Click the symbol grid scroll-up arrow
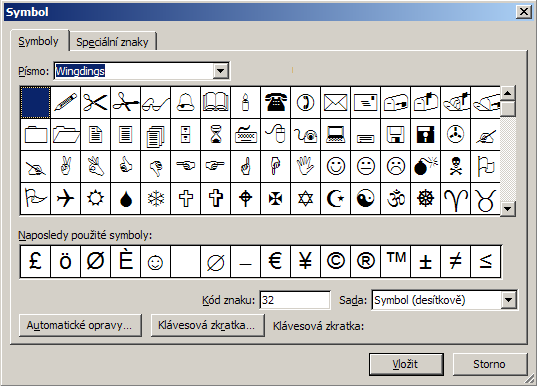The height and width of the screenshot is (386, 537). [508, 94]
